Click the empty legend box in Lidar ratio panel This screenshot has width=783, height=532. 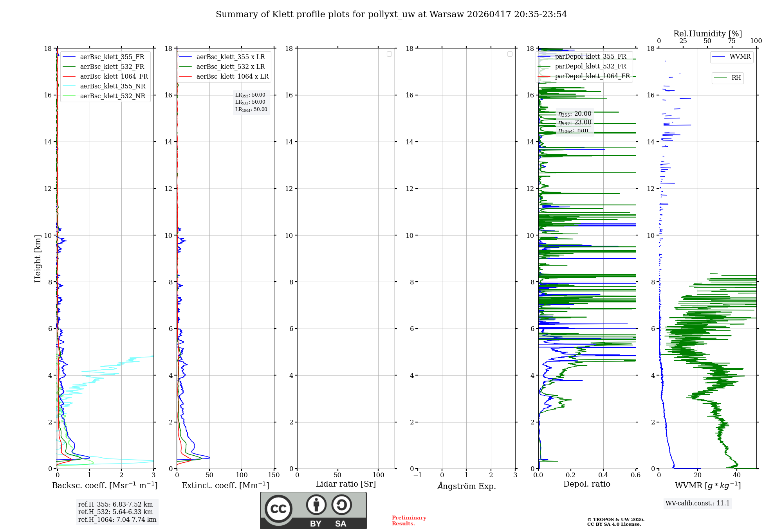[x=389, y=54]
